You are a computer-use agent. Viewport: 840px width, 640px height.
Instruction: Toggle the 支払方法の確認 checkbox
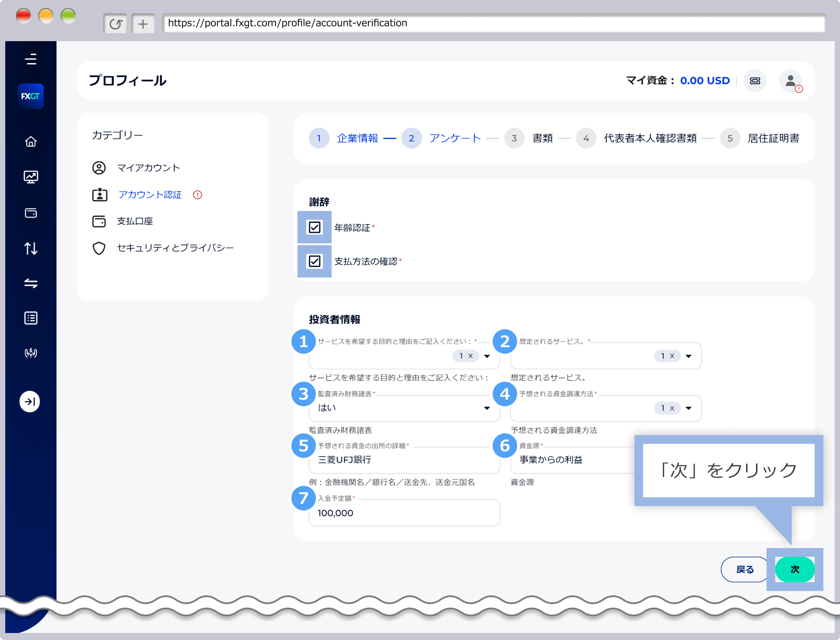[x=314, y=261]
